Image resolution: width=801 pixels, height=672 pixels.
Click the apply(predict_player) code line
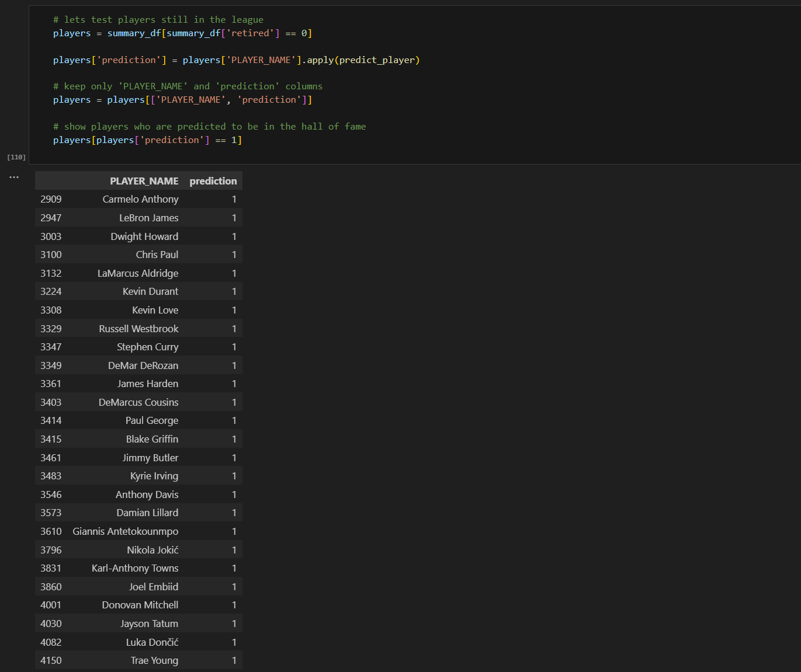click(237, 60)
